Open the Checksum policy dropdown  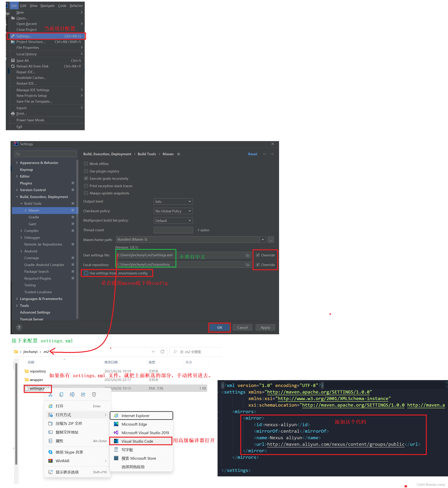click(173, 211)
